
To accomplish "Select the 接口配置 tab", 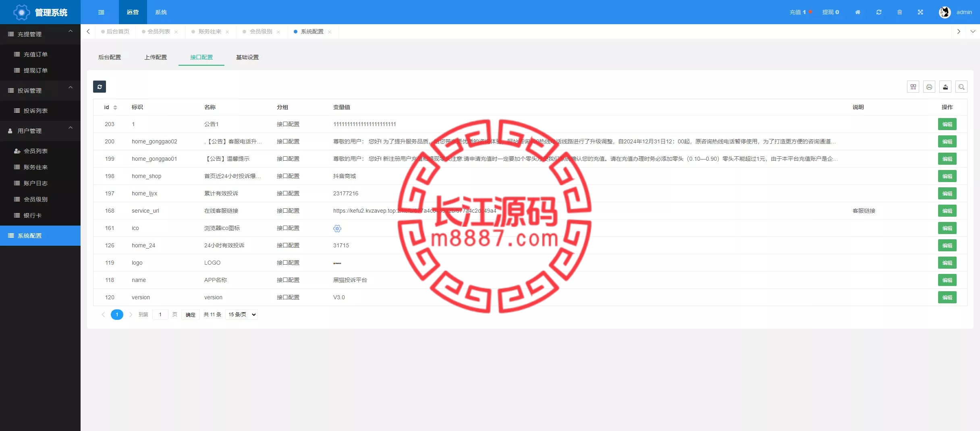I will pos(201,57).
